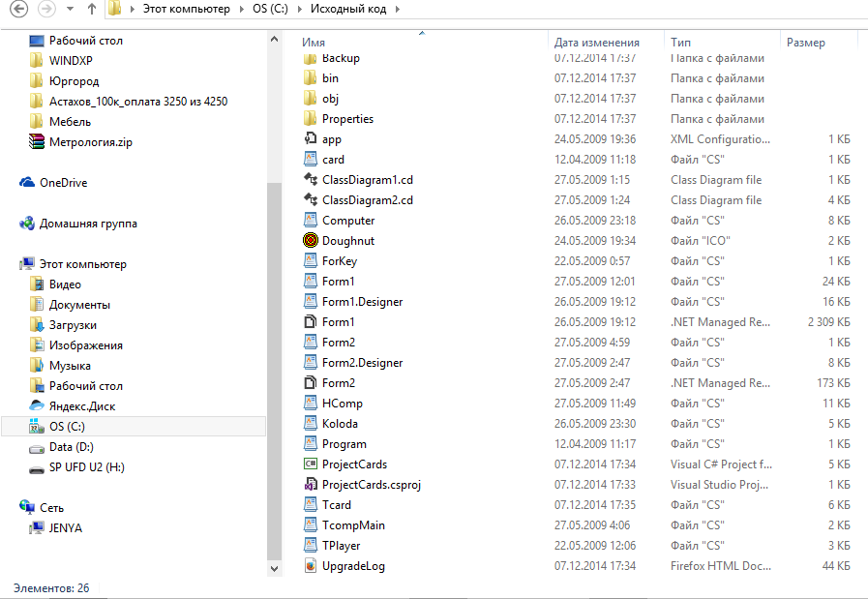Image resolution: width=868 pixels, height=599 pixels.
Task: Open the recent locations dropdown arrow
Action: click(x=70, y=10)
